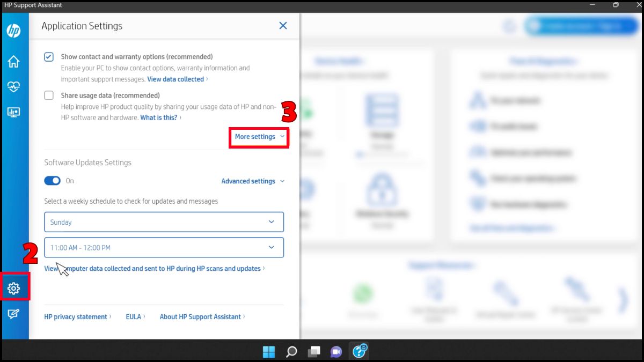Open the EULA link
The image size is (644, 362).
point(135,317)
